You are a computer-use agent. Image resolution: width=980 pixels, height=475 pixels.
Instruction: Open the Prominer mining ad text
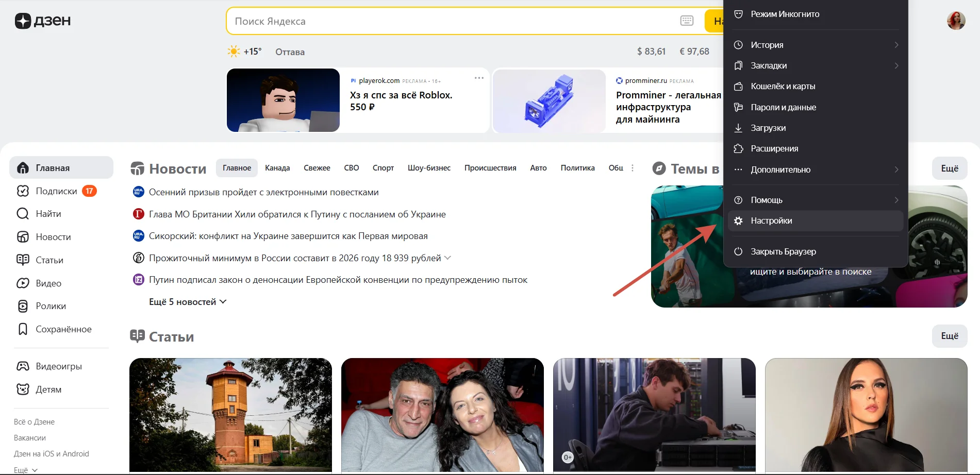coord(668,107)
